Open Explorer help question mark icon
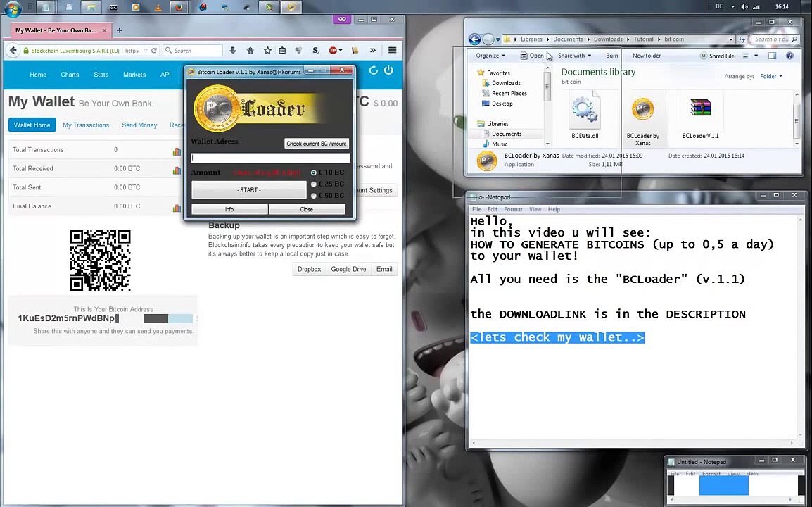This screenshot has width=812, height=507. point(789,56)
